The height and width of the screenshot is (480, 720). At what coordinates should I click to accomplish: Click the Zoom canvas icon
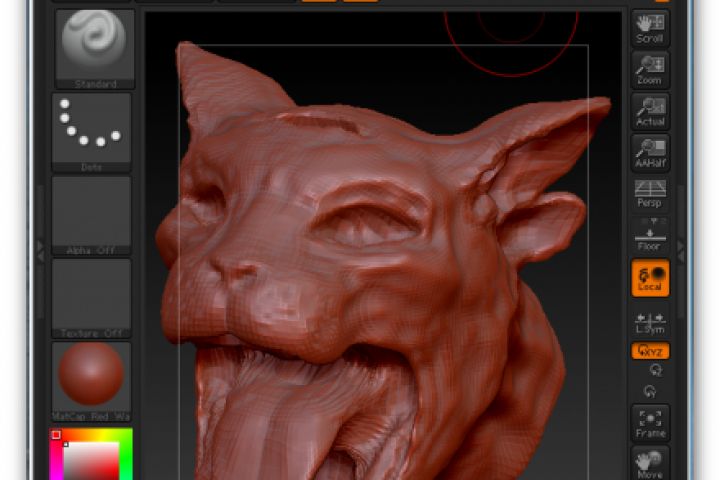tap(650, 70)
